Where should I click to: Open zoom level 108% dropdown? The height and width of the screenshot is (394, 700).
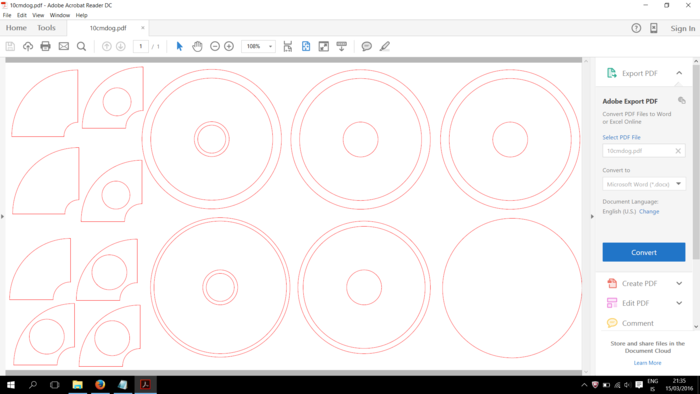coord(270,46)
